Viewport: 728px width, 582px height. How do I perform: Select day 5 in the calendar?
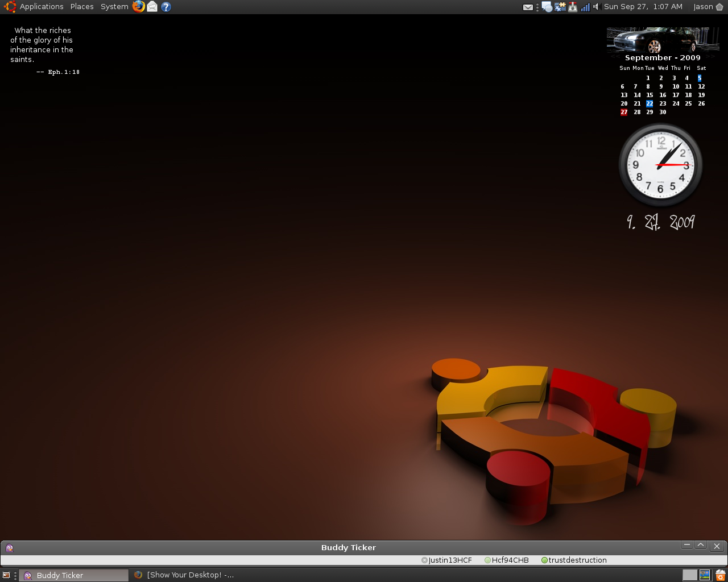(700, 78)
